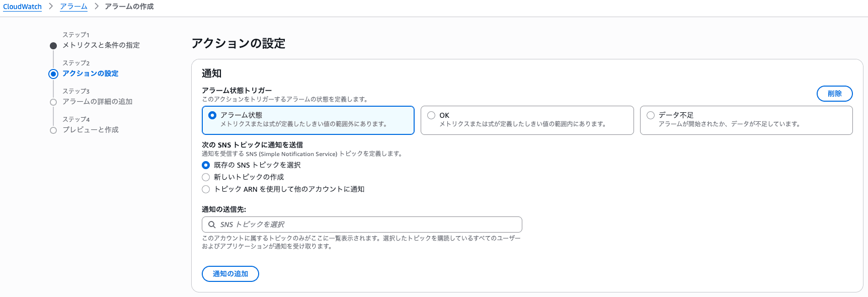
Task: Choose the アラーム状態 trigger radio
Action: tap(212, 115)
